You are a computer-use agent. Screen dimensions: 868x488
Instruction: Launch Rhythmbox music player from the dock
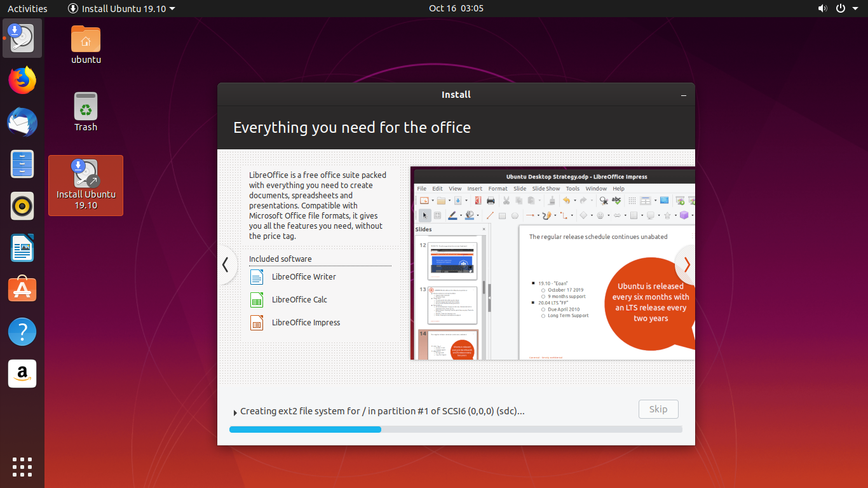click(x=22, y=206)
